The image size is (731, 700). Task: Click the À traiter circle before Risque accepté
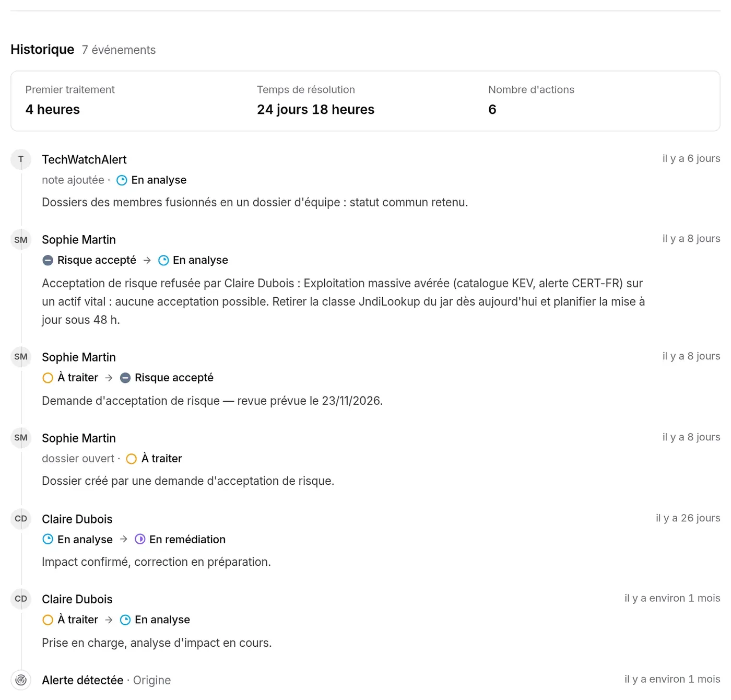click(x=48, y=378)
